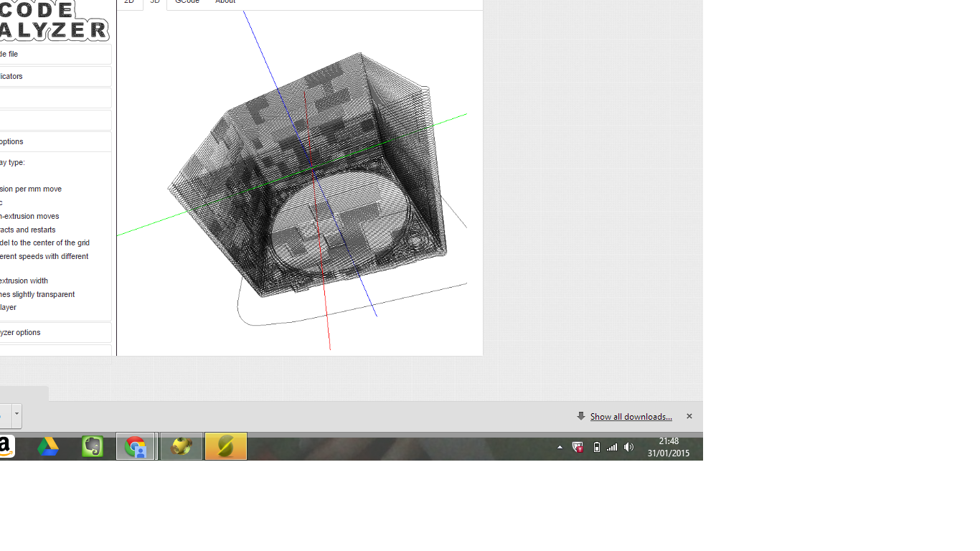The image size is (980, 551).
Task: Click the 'erent speeds with different' option label
Action: tap(44, 256)
